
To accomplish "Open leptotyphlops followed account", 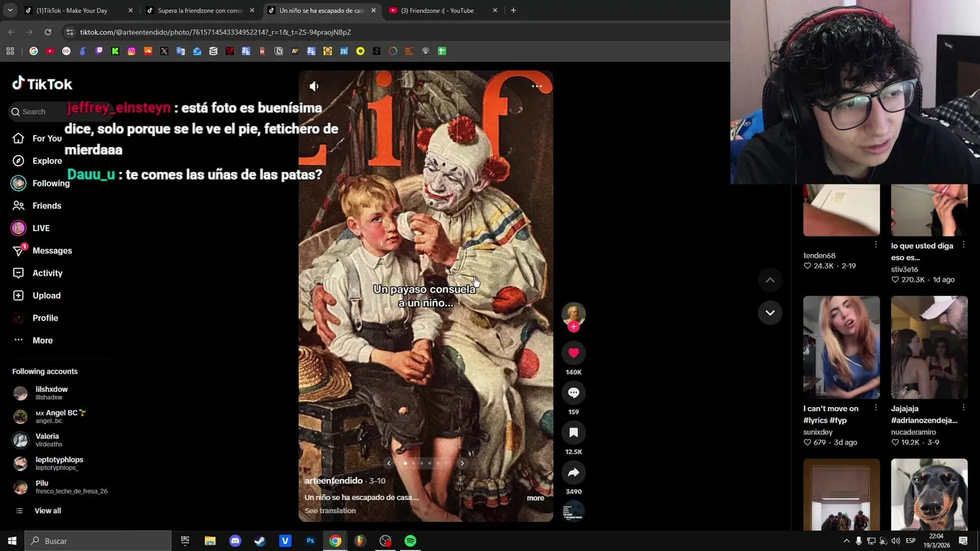I will coord(48,463).
